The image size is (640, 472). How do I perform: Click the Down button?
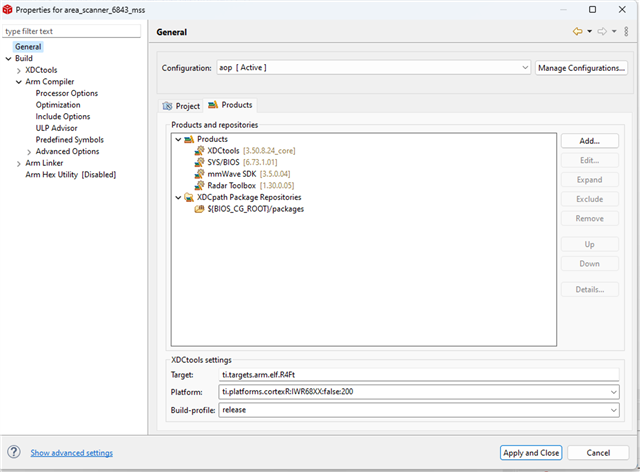(590, 264)
